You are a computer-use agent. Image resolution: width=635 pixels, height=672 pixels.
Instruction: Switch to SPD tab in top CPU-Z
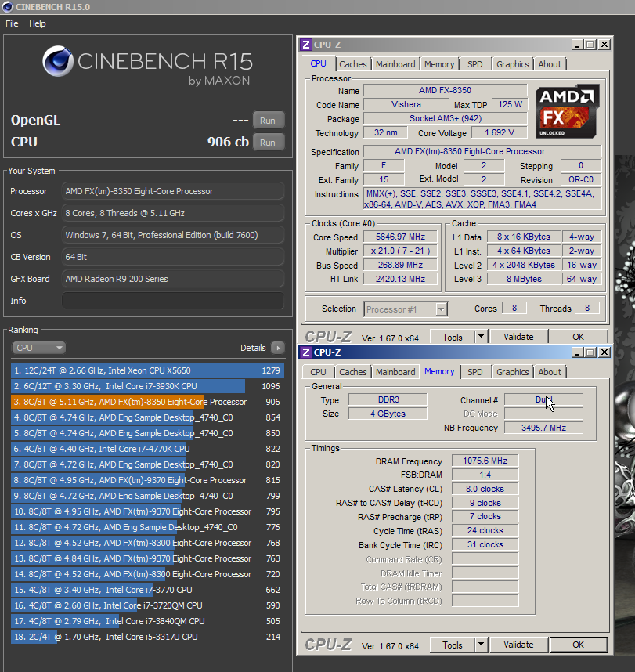tap(474, 64)
